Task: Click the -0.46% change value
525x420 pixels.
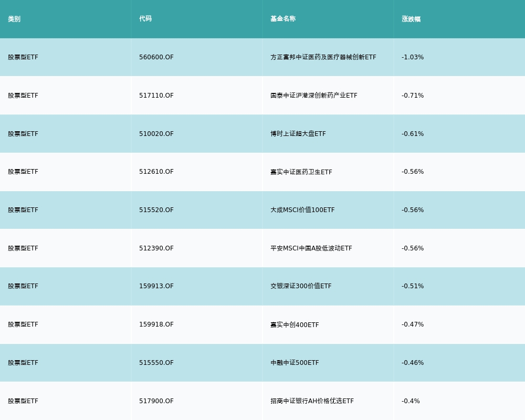Action: click(x=413, y=363)
